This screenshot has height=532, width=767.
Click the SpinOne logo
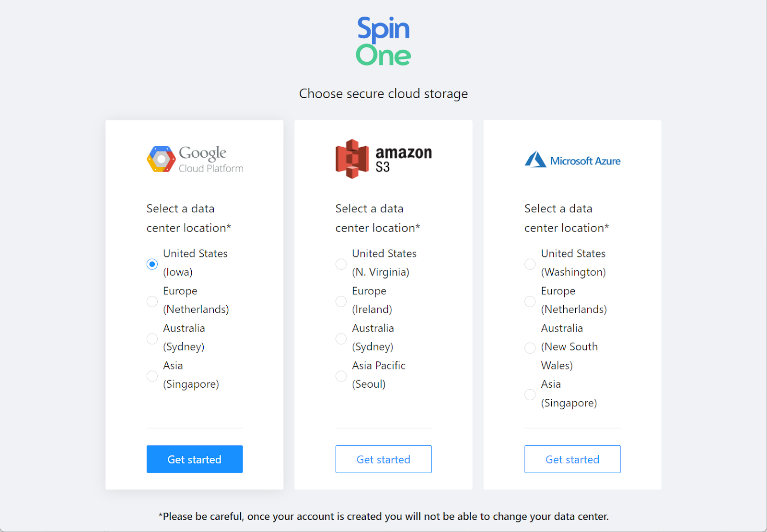(383, 41)
